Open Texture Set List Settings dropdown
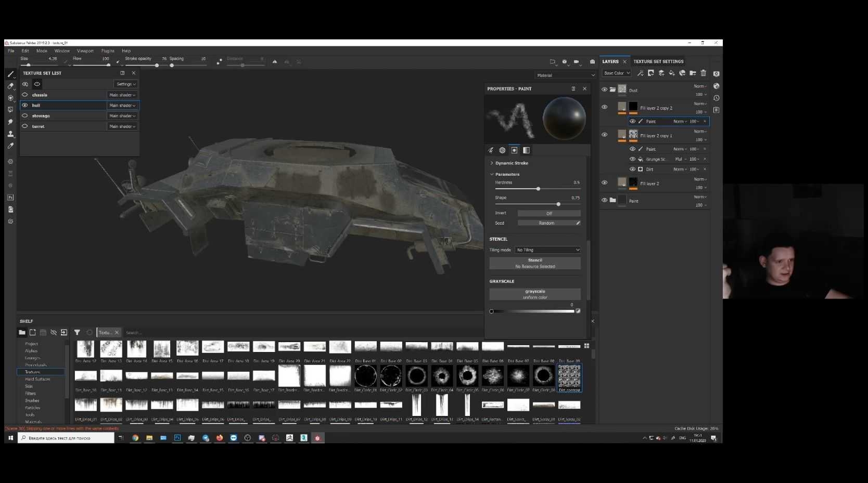The height and width of the screenshot is (483, 868). (125, 84)
